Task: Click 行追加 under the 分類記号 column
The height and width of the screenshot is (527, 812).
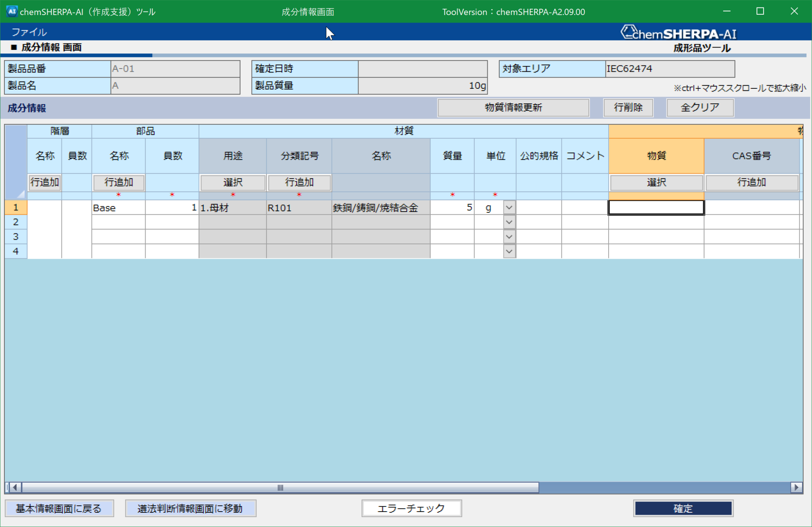Action: 299,183
